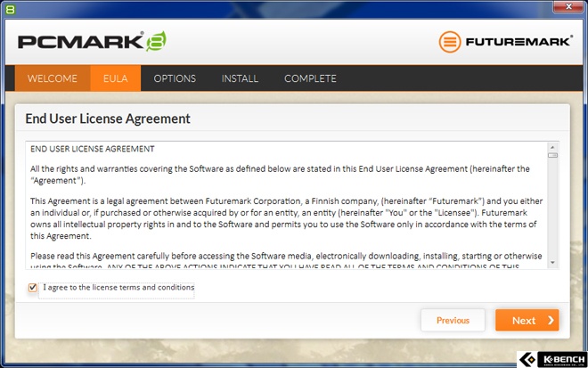Click the Next button
This screenshot has width=588, height=368.
point(527,321)
